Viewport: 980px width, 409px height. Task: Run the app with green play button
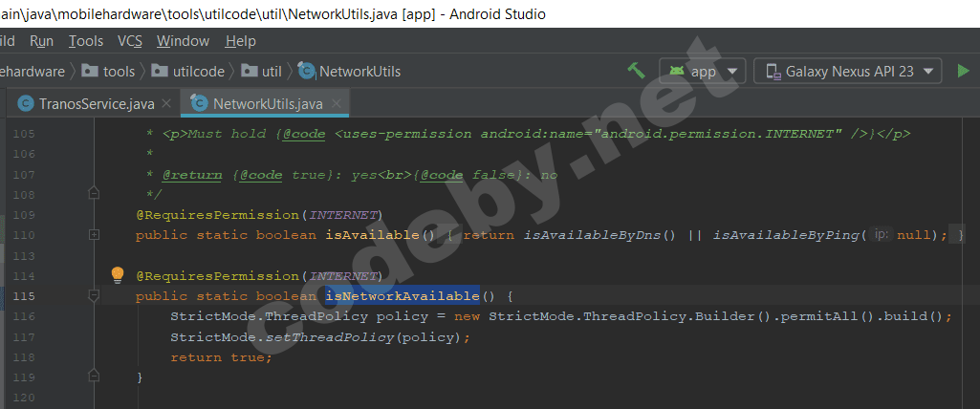tap(963, 71)
